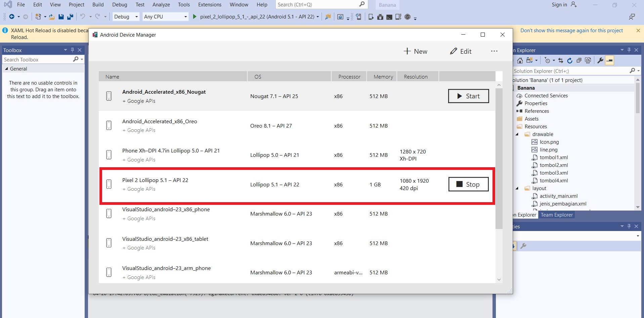644x318 pixels.
Task: Open the Tools menu
Action: click(184, 5)
